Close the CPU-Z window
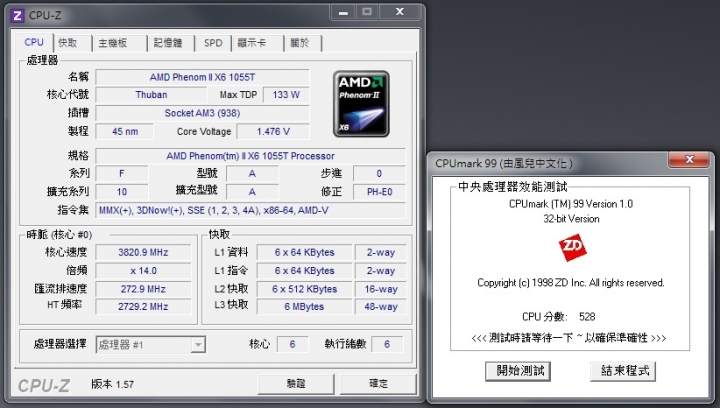The image size is (720, 408). tap(400, 12)
